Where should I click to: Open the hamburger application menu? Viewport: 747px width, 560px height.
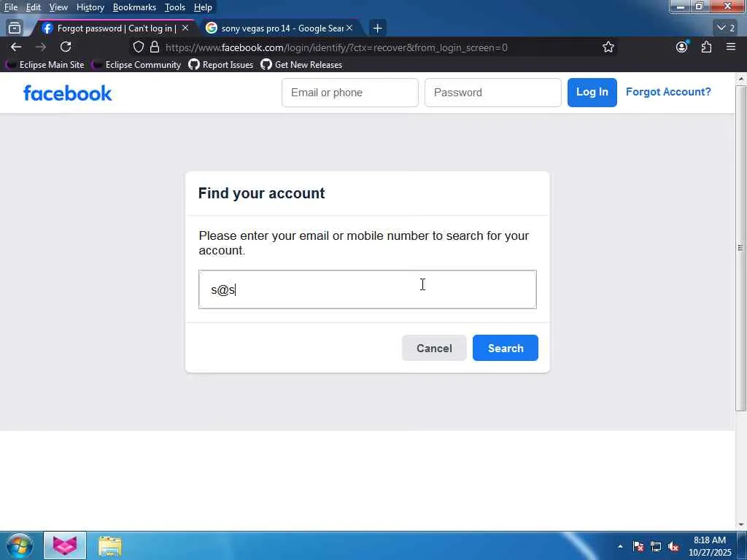coord(731,47)
